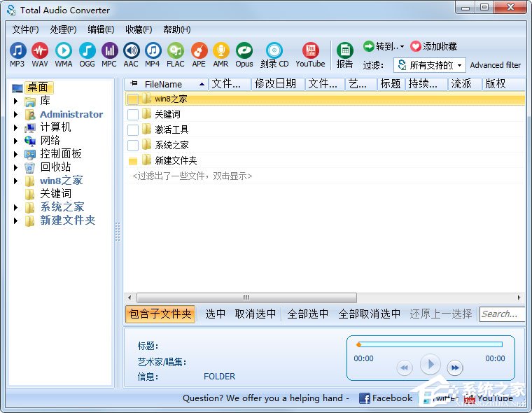Convert to MP3 format icon
532x413 pixels.
[x=17, y=51]
